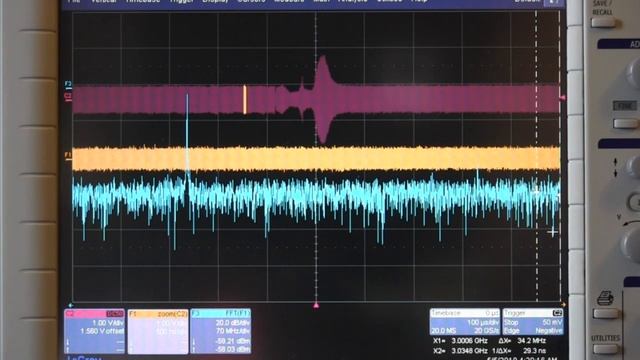Select the pink trigger delay marker below the grid
Viewport: 640px width, 360px height.
coord(316,305)
